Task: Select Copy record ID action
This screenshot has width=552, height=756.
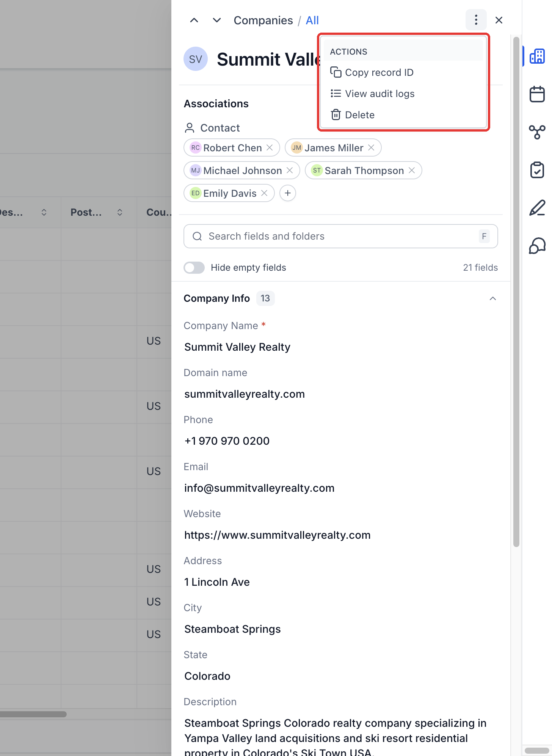Action: point(403,72)
